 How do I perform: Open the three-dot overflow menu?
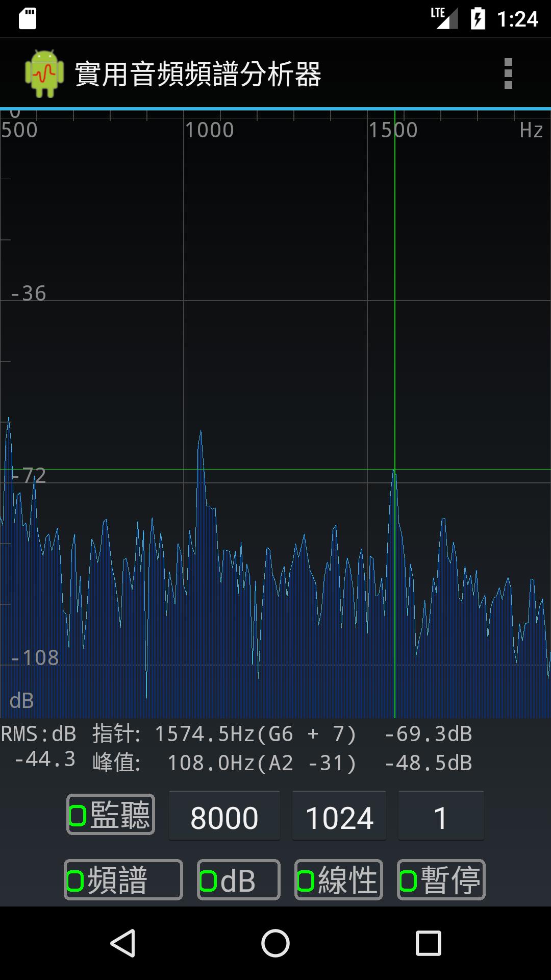click(x=508, y=73)
